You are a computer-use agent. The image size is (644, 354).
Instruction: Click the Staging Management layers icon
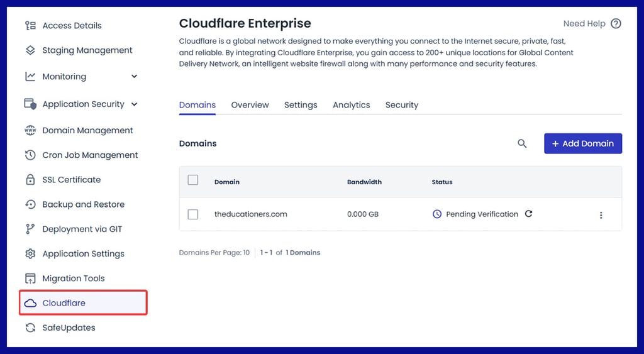click(30, 50)
